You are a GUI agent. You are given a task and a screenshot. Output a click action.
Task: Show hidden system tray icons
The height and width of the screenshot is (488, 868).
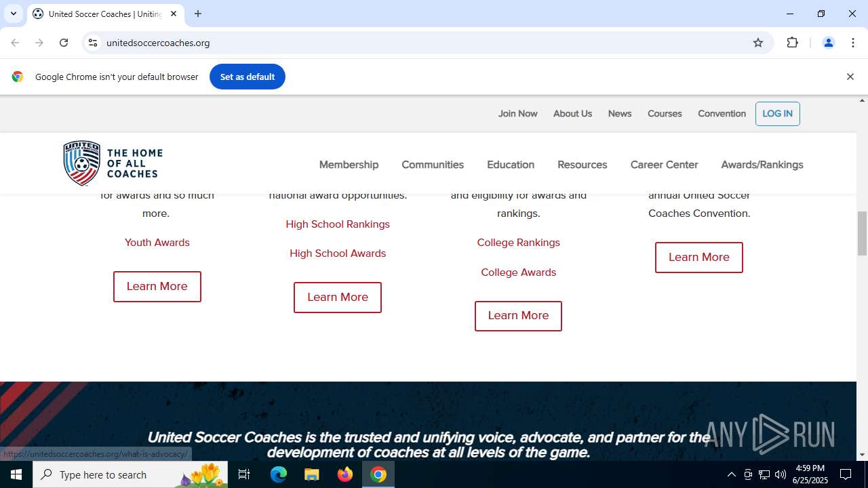(731, 474)
